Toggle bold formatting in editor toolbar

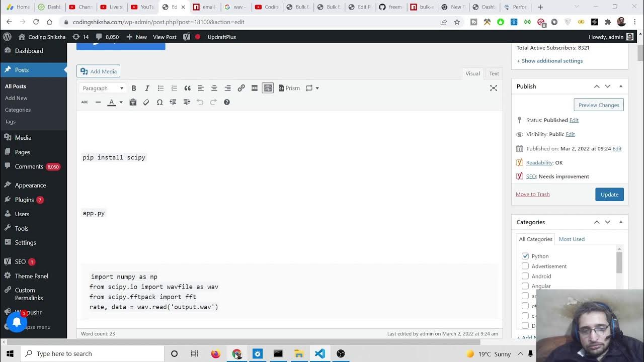tap(134, 88)
